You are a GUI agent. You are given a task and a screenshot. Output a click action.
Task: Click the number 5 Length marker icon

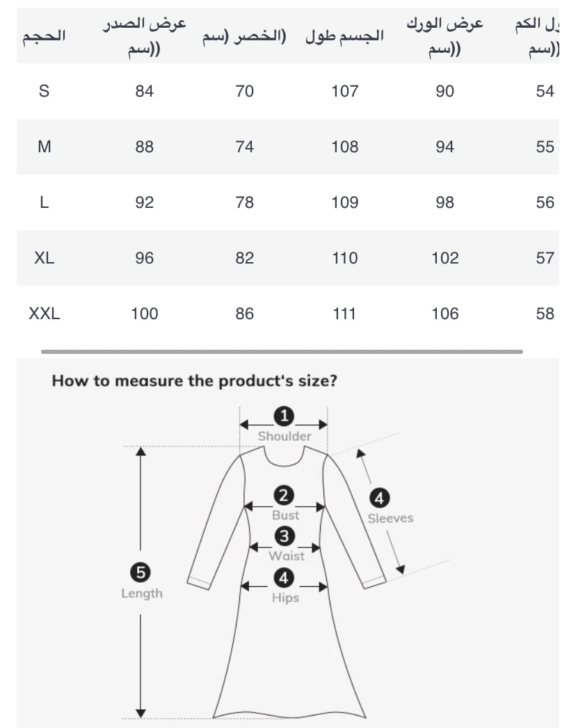coord(141,572)
